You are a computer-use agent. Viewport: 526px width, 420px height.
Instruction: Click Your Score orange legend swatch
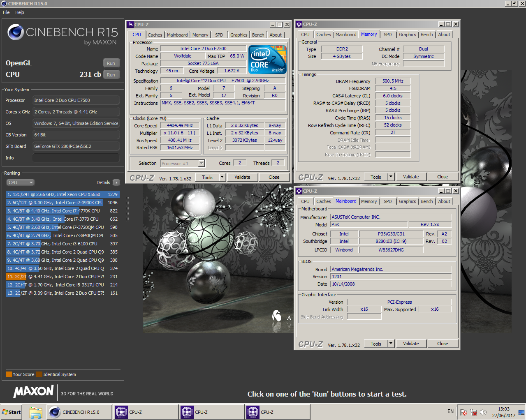(9, 374)
